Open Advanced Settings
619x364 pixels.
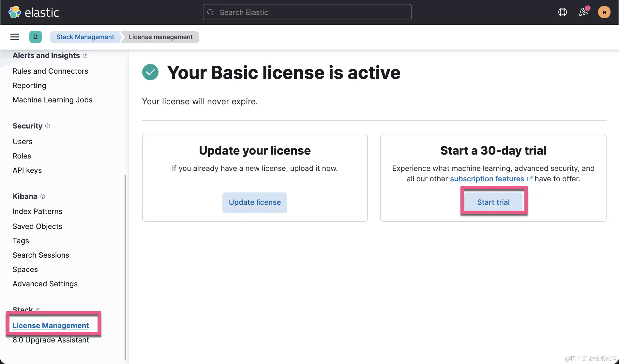pos(45,284)
